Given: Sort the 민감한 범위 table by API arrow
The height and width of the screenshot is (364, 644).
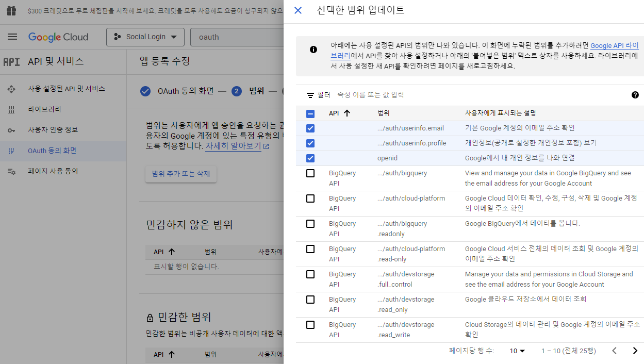Looking at the screenshot, I should click(x=172, y=354).
